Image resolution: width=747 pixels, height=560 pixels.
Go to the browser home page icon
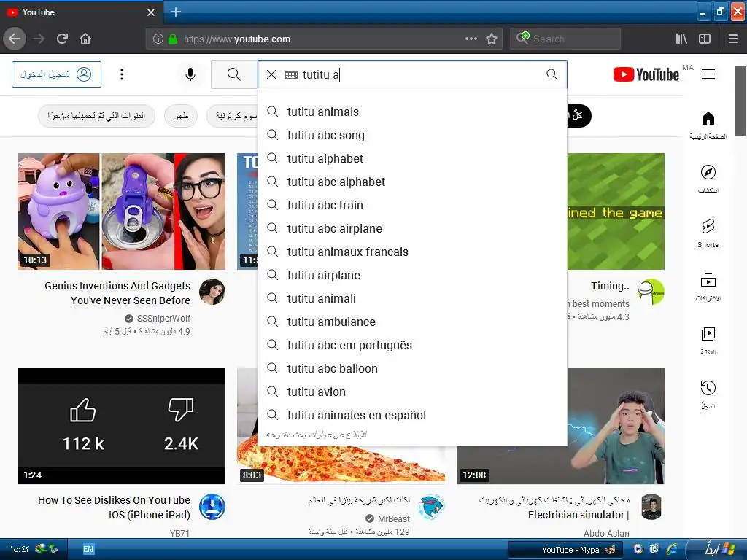[x=85, y=39]
